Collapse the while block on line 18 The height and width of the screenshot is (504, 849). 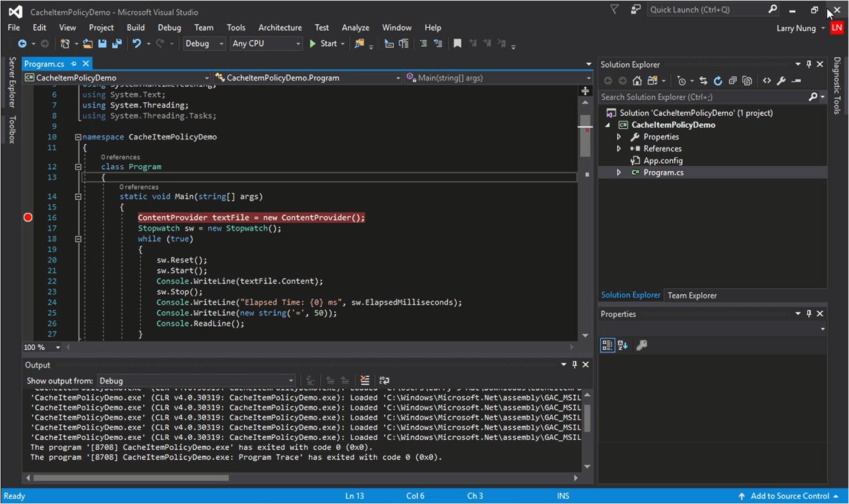(78, 239)
